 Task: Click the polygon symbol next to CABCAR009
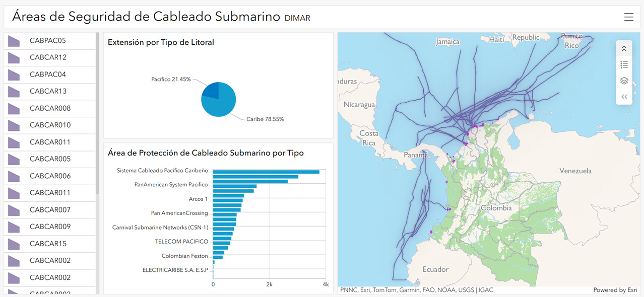14,227
